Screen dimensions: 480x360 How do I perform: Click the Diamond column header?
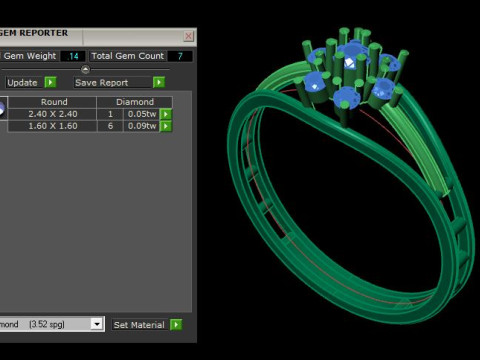pos(135,102)
